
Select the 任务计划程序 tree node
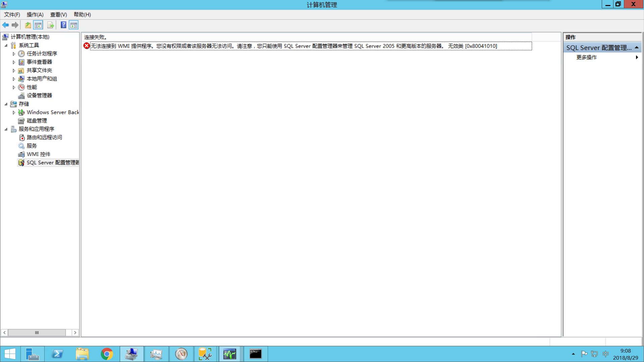click(x=42, y=54)
